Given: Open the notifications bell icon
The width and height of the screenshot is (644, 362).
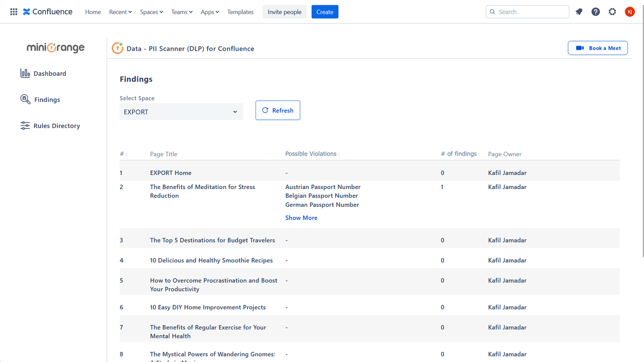Looking at the screenshot, I should pyautogui.click(x=579, y=12).
